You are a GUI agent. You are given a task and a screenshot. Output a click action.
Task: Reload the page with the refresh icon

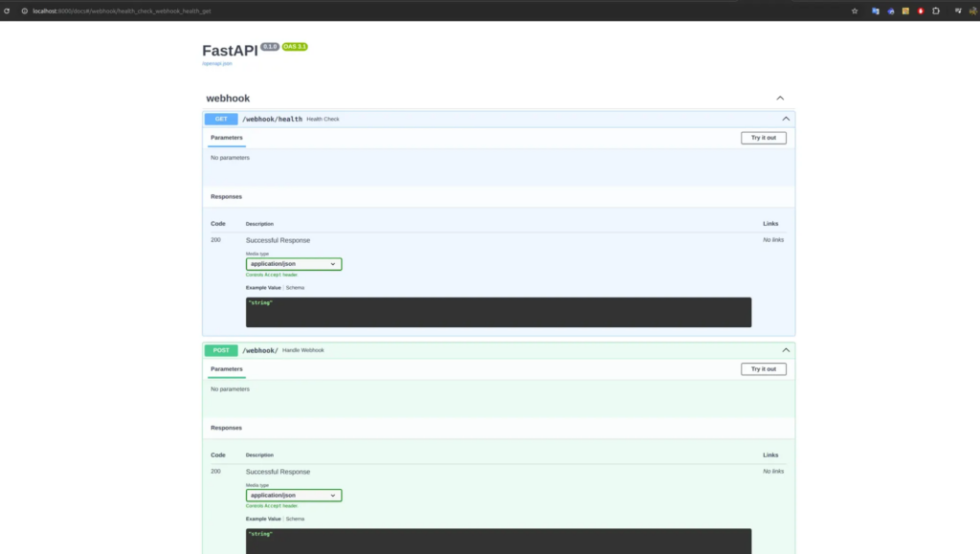[8, 11]
